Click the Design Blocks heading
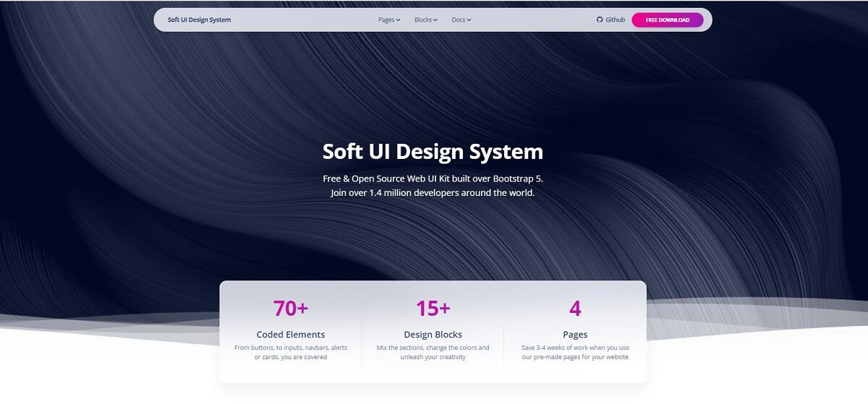868x404 pixels. pos(433,335)
